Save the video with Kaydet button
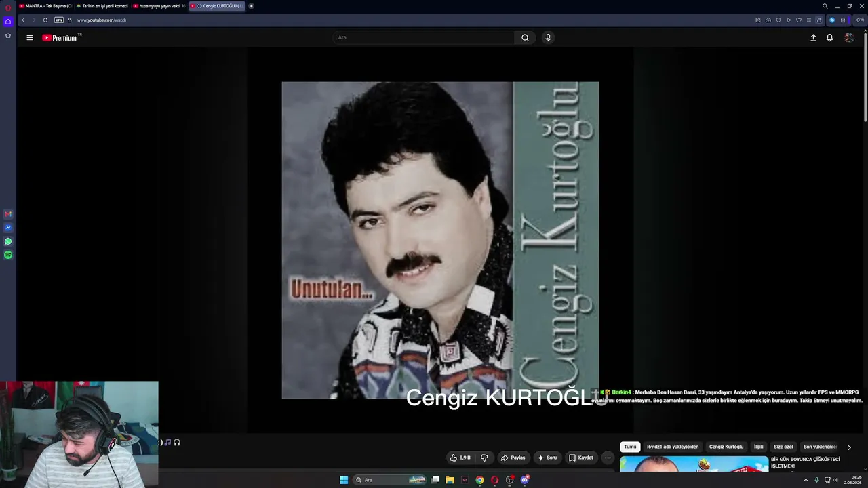Image resolution: width=868 pixels, height=488 pixels. 580,457
